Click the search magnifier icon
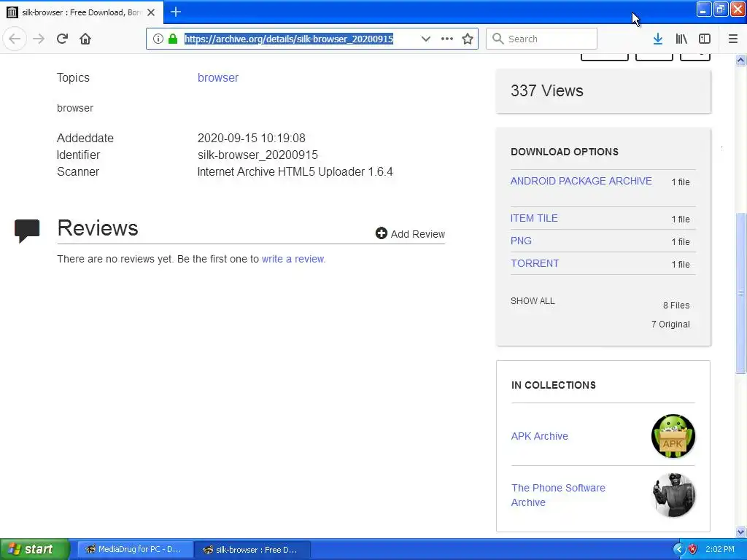The width and height of the screenshot is (747, 560). [x=498, y=39]
